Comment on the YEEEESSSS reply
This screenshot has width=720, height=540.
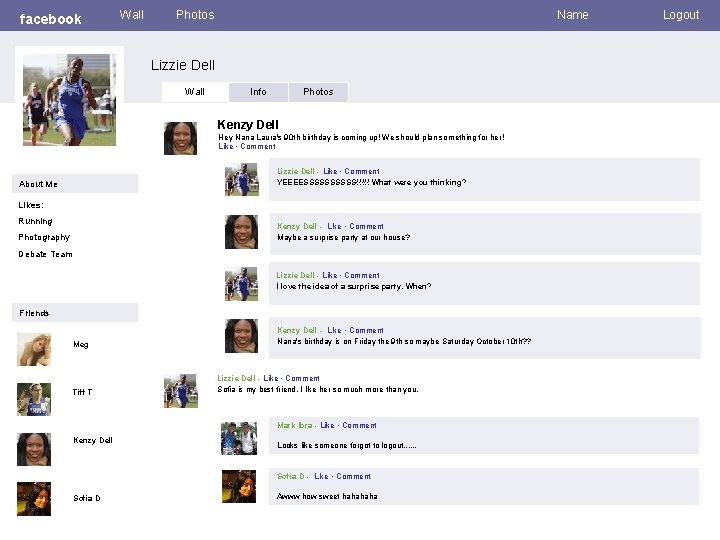362,171
